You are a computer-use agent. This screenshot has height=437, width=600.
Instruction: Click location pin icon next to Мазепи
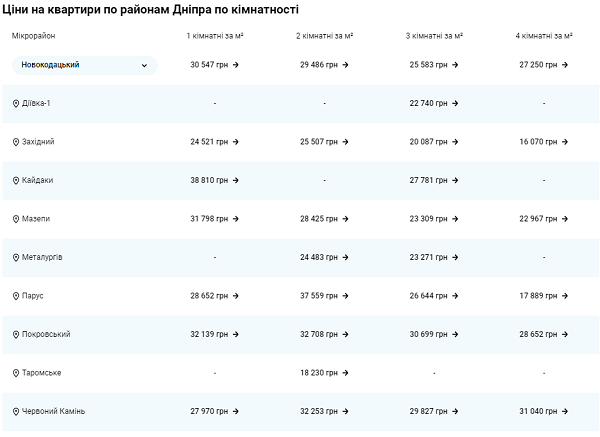16,219
